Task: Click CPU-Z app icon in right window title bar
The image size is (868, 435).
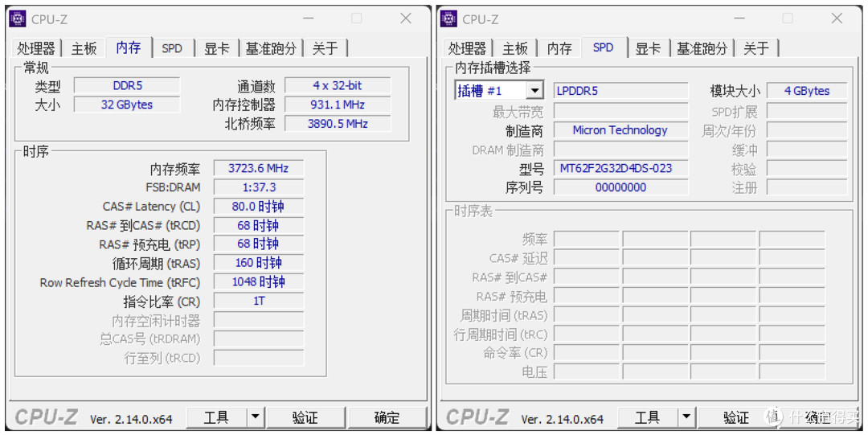Action: click(x=449, y=18)
